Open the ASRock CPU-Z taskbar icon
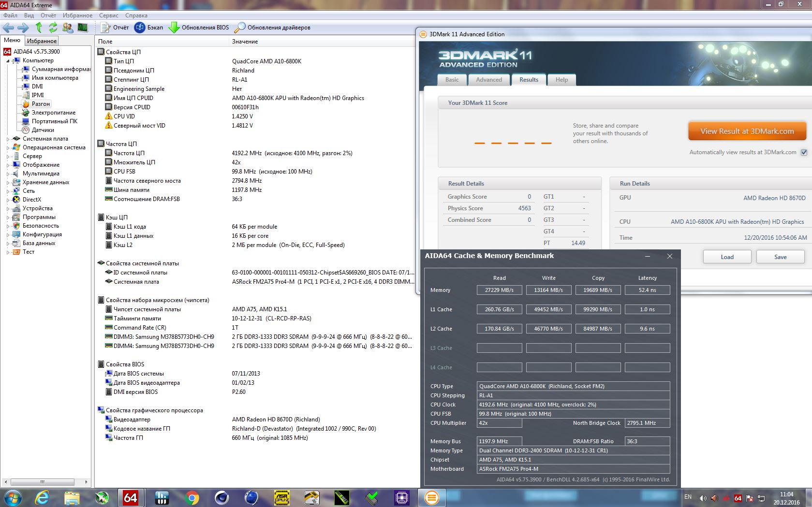 [x=282, y=497]
